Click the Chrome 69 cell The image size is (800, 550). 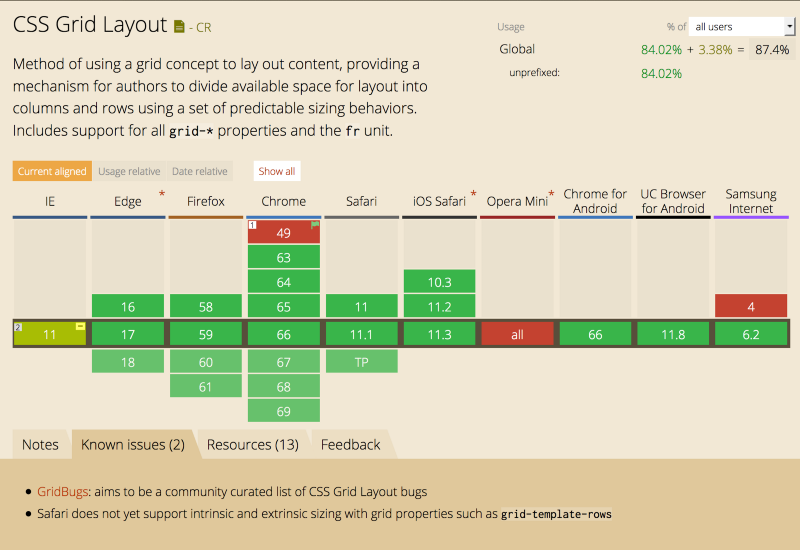tap(284, 411)
